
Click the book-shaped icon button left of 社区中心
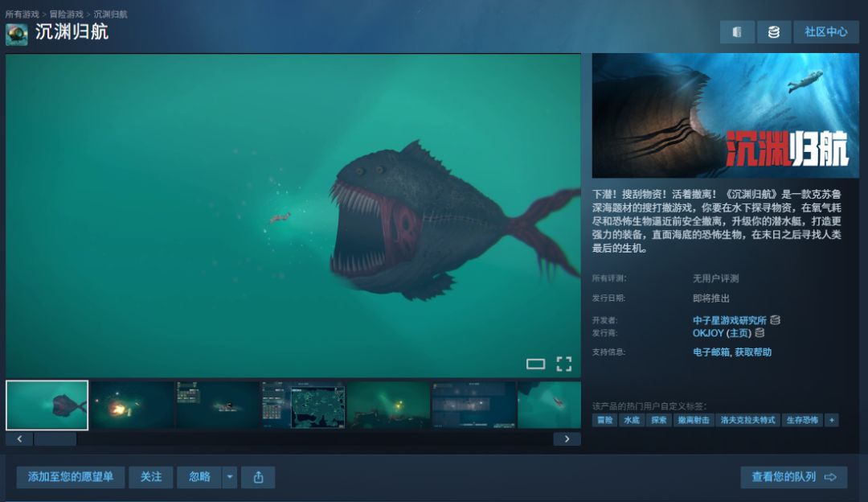[x=737, y=32]
